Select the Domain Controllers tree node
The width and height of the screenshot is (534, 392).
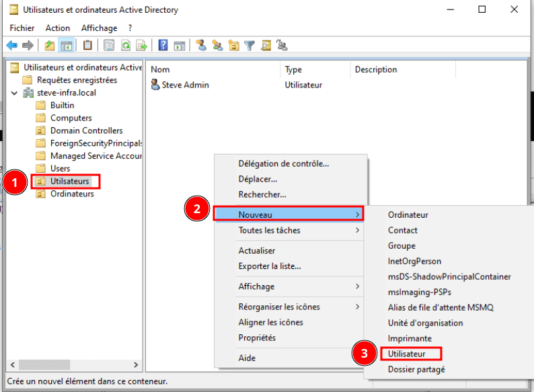coord(86,130)
